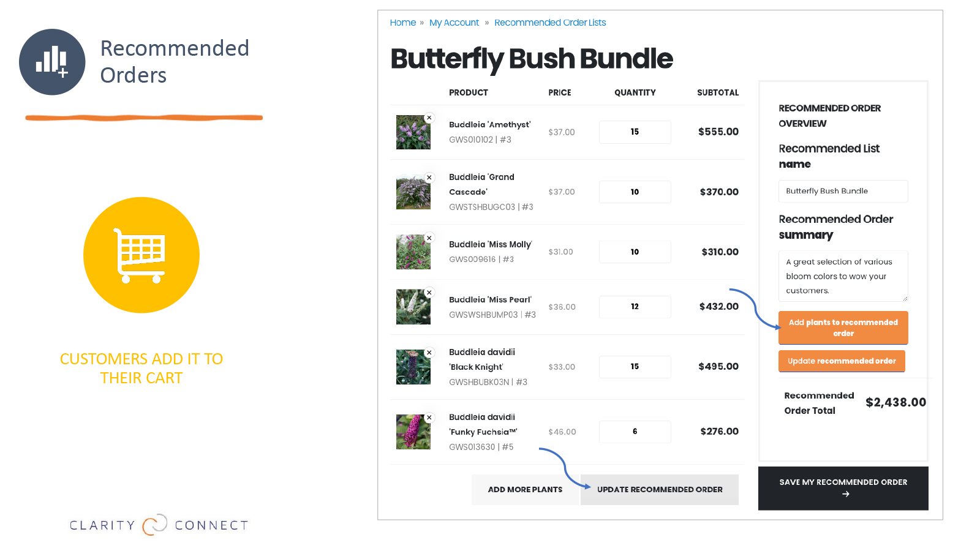This screenshot has height=551, width=980.
Task: Click the X on Buddleia 'Miss Molly'
Action: [x=429, y=238]
